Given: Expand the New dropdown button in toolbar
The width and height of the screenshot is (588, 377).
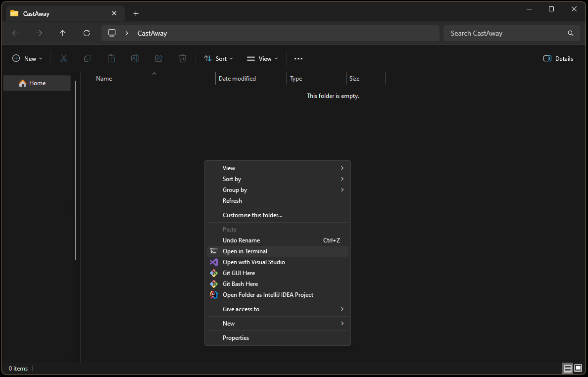Looking at the screenshot, I should click(27, 58).
